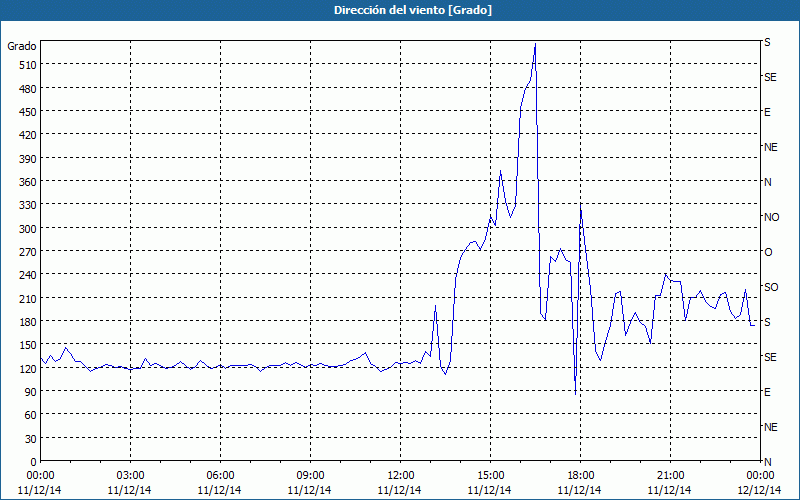The height and width of the screenshot is (500, 800).
Task: Click the 150 degree axis label
Action: 27,345
